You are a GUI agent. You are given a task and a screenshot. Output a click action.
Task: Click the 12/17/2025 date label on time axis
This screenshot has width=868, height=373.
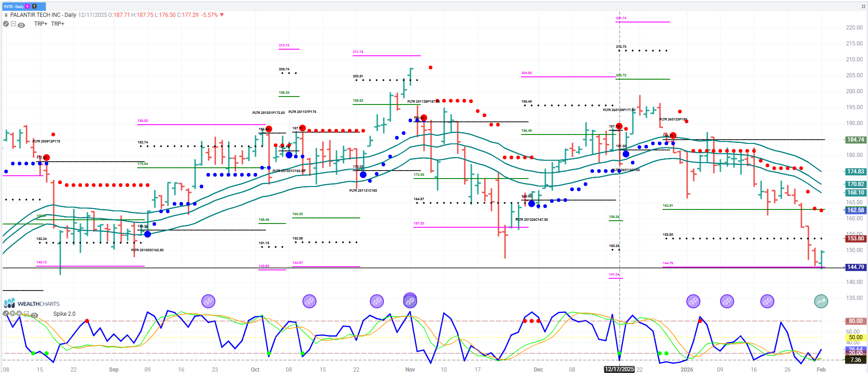click(x=619, y=369)
